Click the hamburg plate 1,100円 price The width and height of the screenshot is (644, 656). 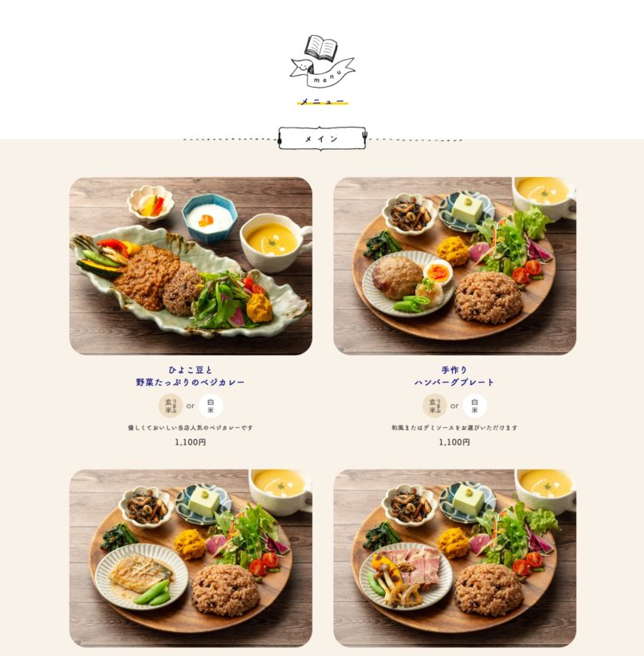pos(454,442)
